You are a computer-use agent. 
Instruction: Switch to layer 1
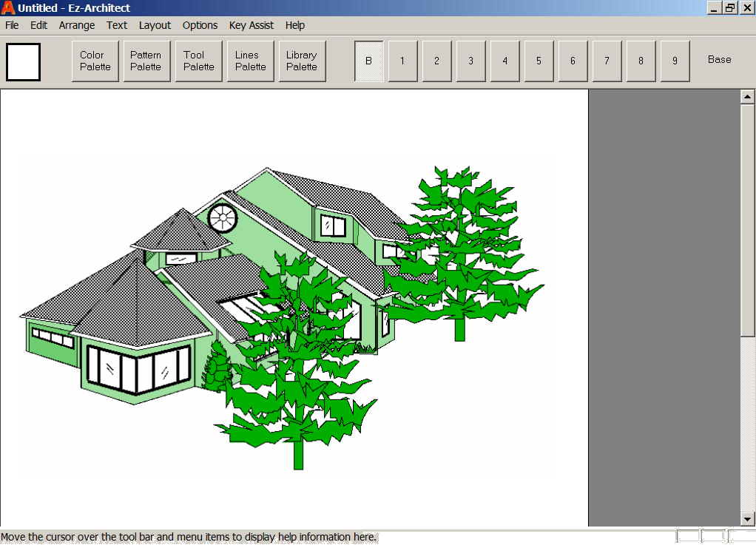point(402,61)
